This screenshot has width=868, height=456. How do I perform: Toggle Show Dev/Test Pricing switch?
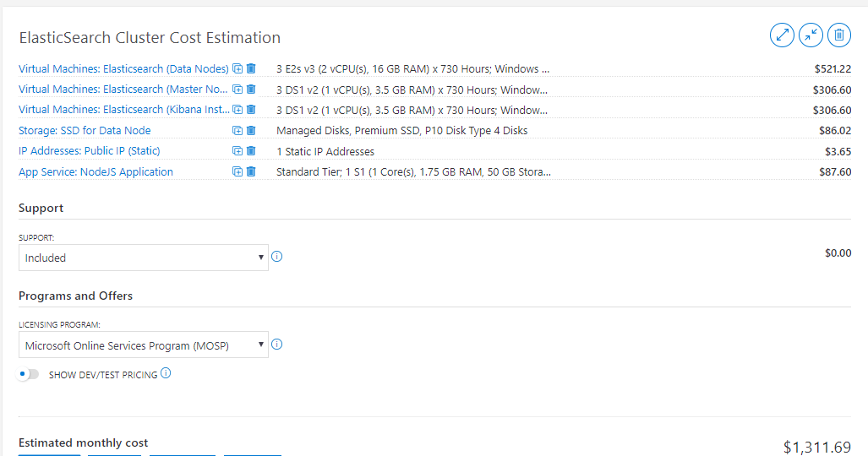click(28, 374)
